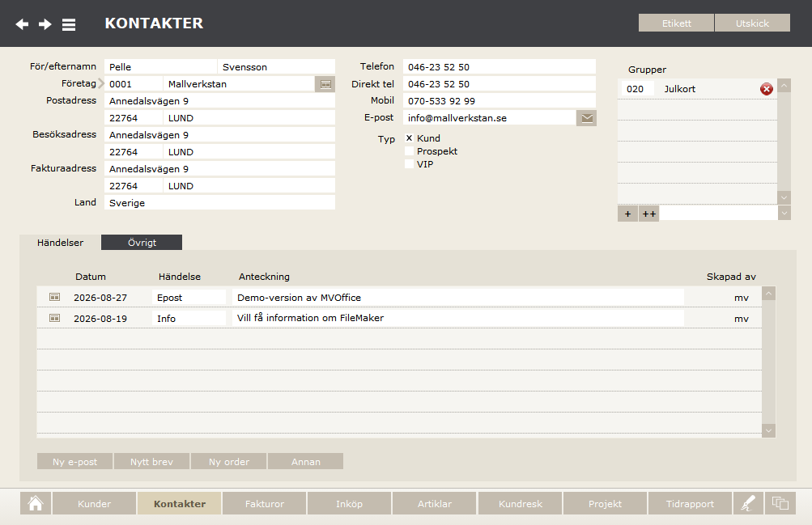Viewport: 812px width, 525px height.
Task: Switch to the Övrigt tab
Action: [x=142, y=243]
